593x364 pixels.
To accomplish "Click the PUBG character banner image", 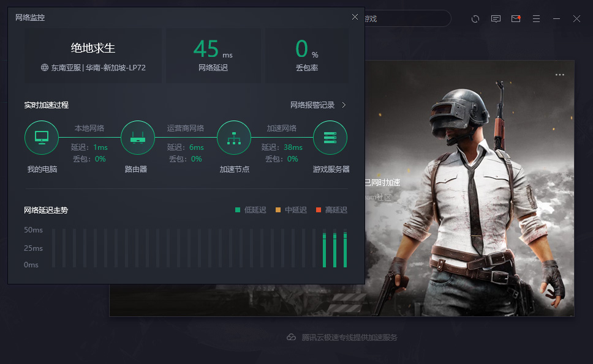I will pyautogui.click(x=484, y=184).
